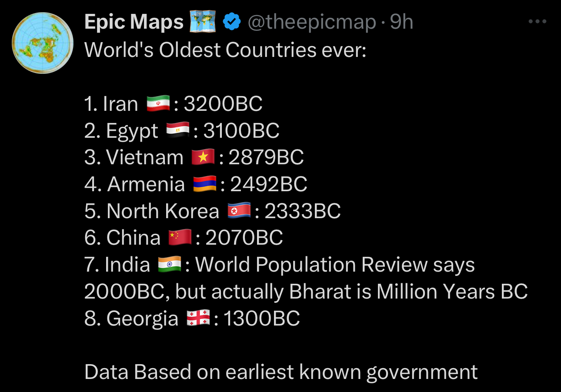Click the Egypt flag emoji
This screenshot has width=561, height=392.
(177, 131)
